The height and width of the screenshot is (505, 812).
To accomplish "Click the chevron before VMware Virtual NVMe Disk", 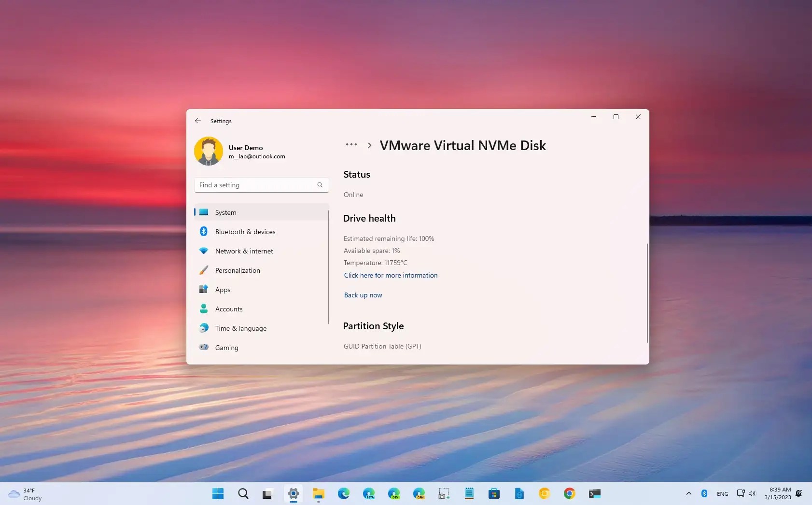I will 369,145.
